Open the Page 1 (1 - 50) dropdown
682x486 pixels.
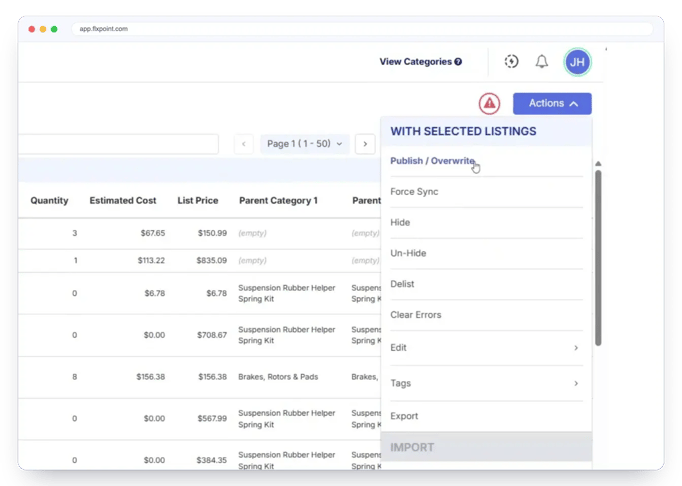tap(304, 144)
